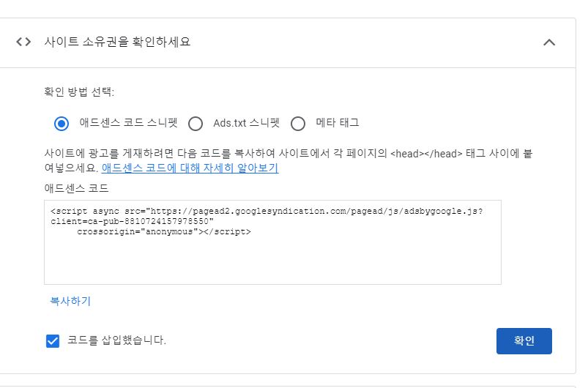Click the crossorigin="anonymous" line in code

tap(164, 231)
